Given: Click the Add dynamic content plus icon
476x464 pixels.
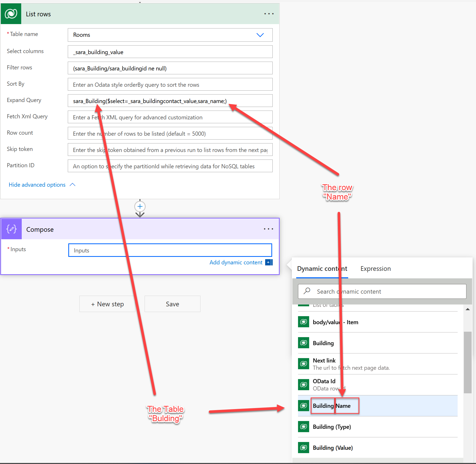Looking at the screenshot, I should click(x=269, y=262).
